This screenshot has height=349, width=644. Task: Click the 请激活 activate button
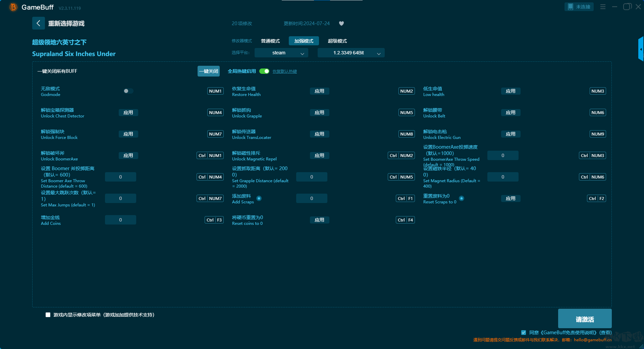(x=585, y=319)
